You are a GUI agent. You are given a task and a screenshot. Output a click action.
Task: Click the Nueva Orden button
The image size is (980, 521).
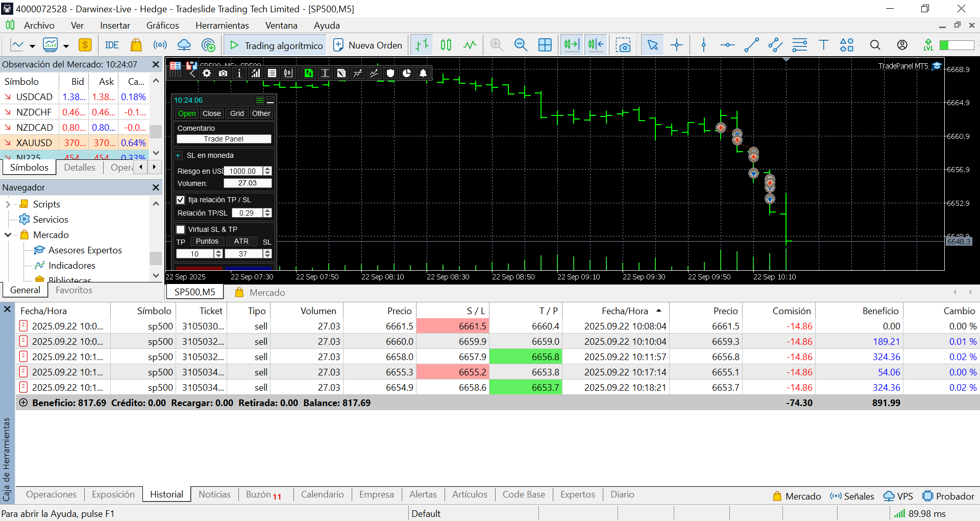tap(367, 45)
